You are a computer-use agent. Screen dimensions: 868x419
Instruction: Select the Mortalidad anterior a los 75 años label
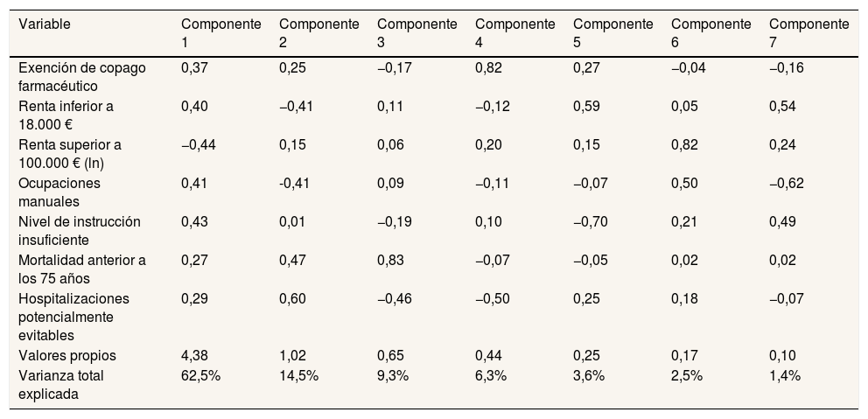coord(81,269)
